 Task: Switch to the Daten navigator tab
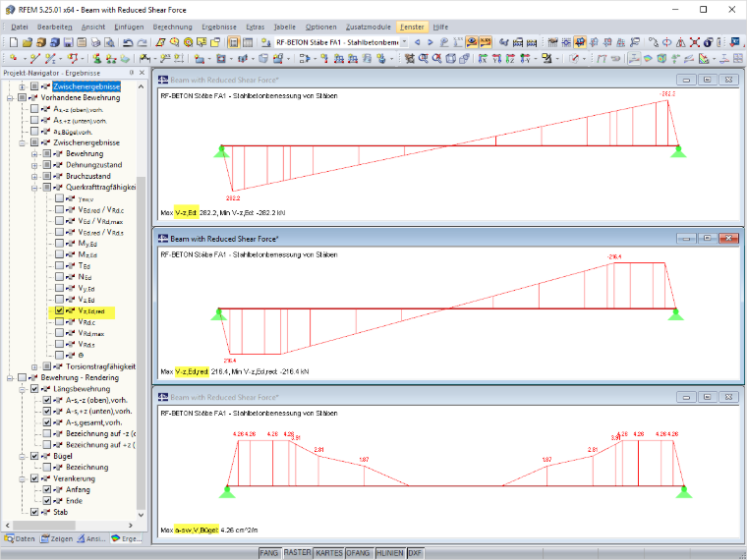coord(20,538)
